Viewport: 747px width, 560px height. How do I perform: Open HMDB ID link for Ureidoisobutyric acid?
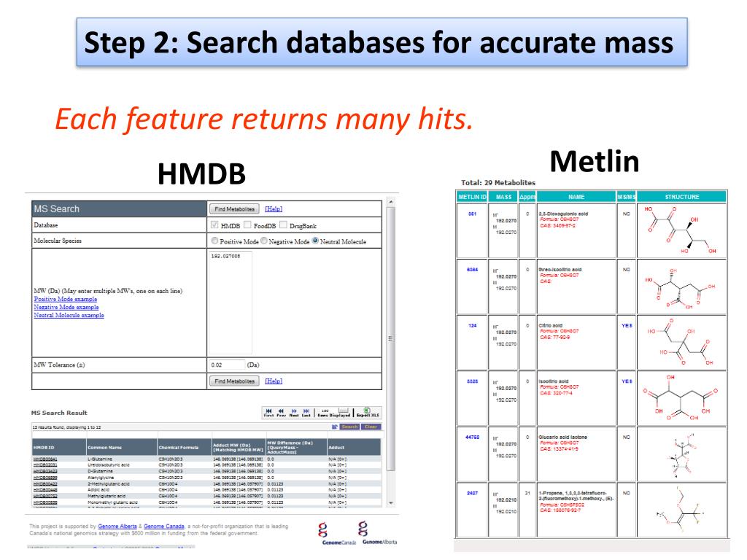pos(45,465)
